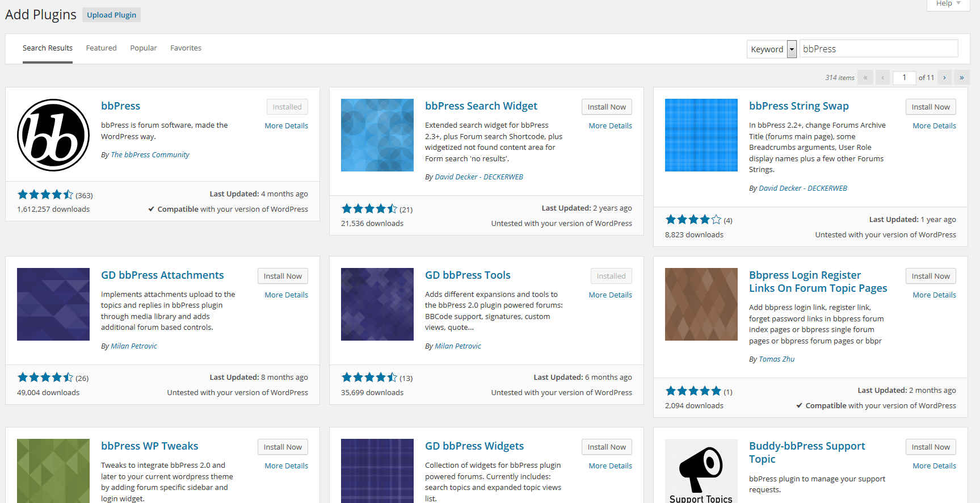980x503 pixels.
Task: Click the bbPress WP Tweaks green icon
Action: pyautogui.click(x=53, y=470)
